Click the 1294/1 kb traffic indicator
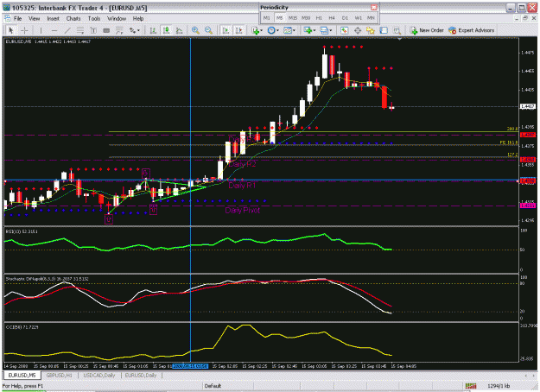 [499, 386]
